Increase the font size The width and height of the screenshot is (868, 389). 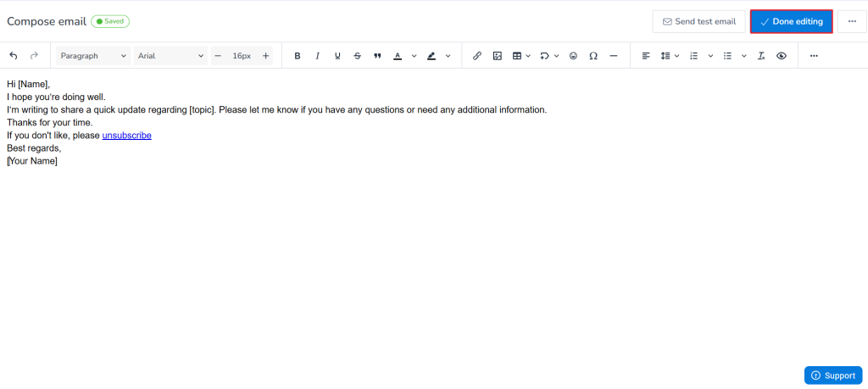[x=265, y=56]
